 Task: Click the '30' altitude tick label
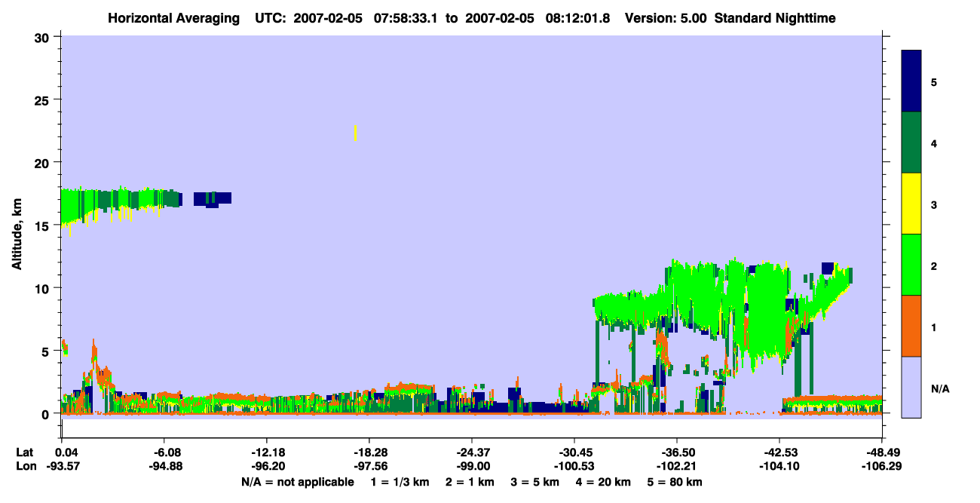(x=44, y=37)
